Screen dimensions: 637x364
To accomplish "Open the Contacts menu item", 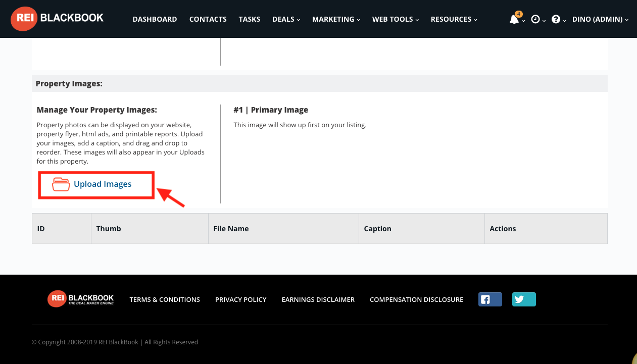I will [208, 19].
